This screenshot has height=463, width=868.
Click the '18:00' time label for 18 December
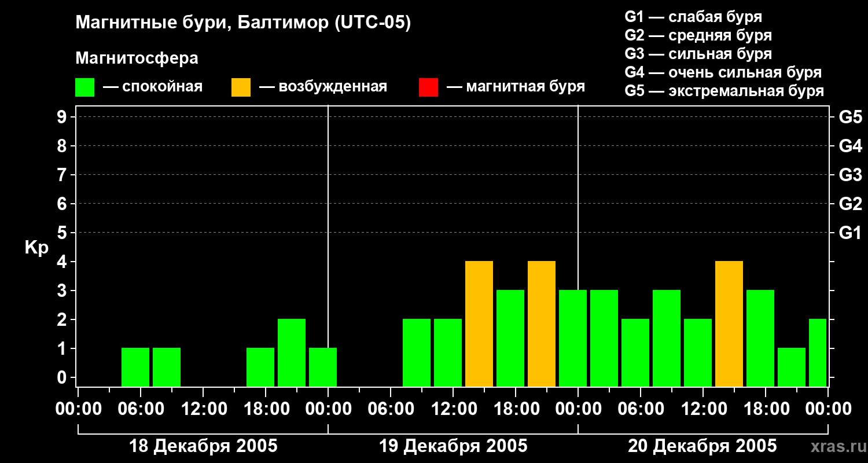(266, 409)
